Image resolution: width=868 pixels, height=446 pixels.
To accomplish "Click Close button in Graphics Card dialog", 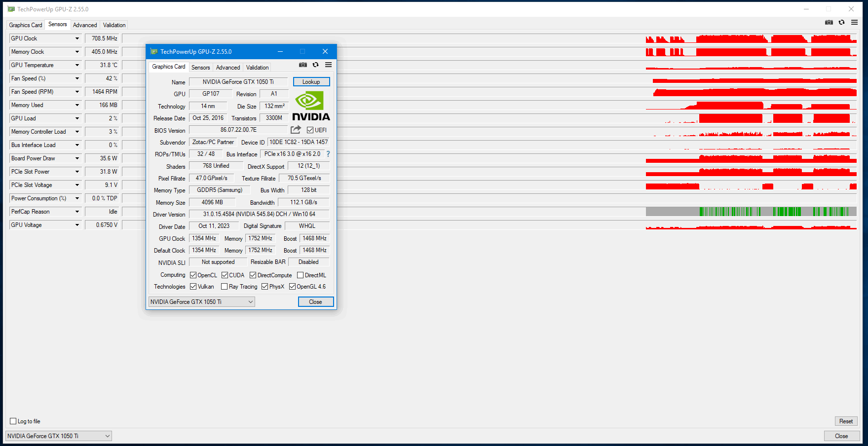I will pos(316,302).
